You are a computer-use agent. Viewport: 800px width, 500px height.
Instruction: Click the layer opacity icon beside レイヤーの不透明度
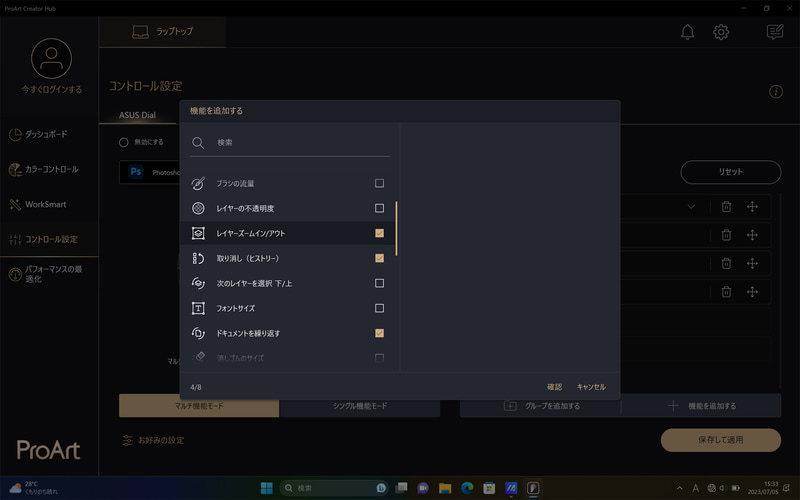tap(198, 208)
